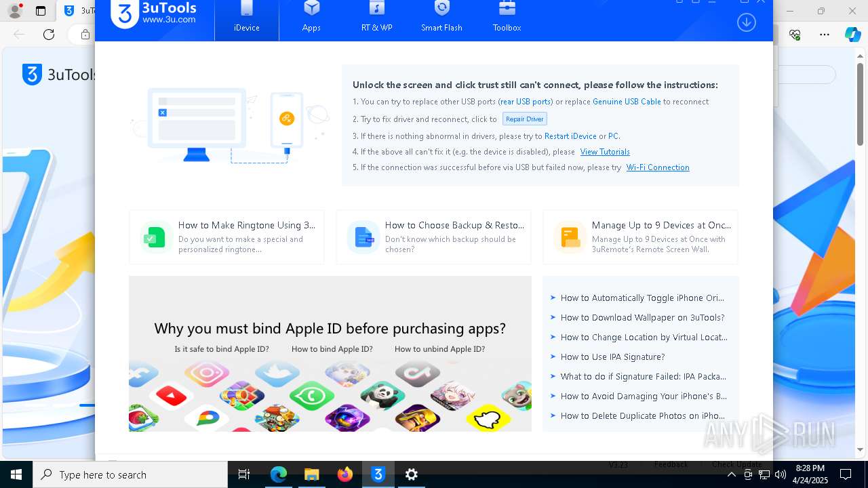Click the Restart iDevice link
Screen dimensions: 868x488
point(570,136)
